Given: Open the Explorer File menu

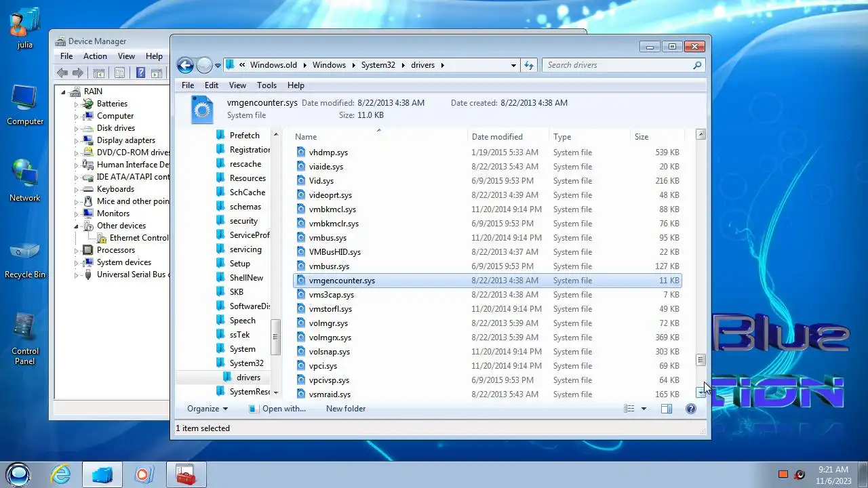Looking at the screenshot, I should (x=188, y=85).
